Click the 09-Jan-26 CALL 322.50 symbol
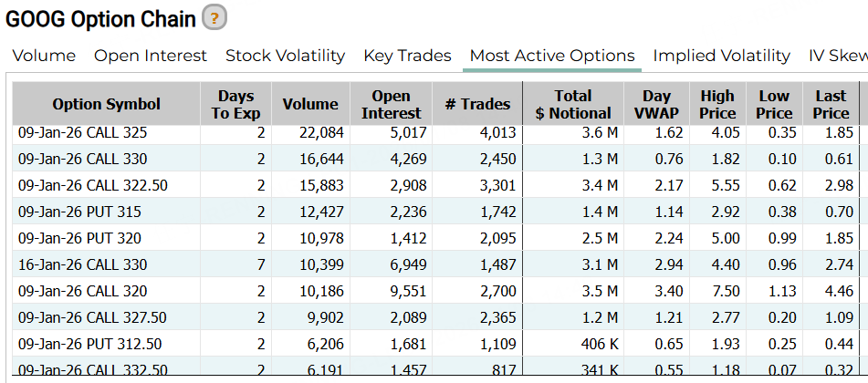 (93, 186)
